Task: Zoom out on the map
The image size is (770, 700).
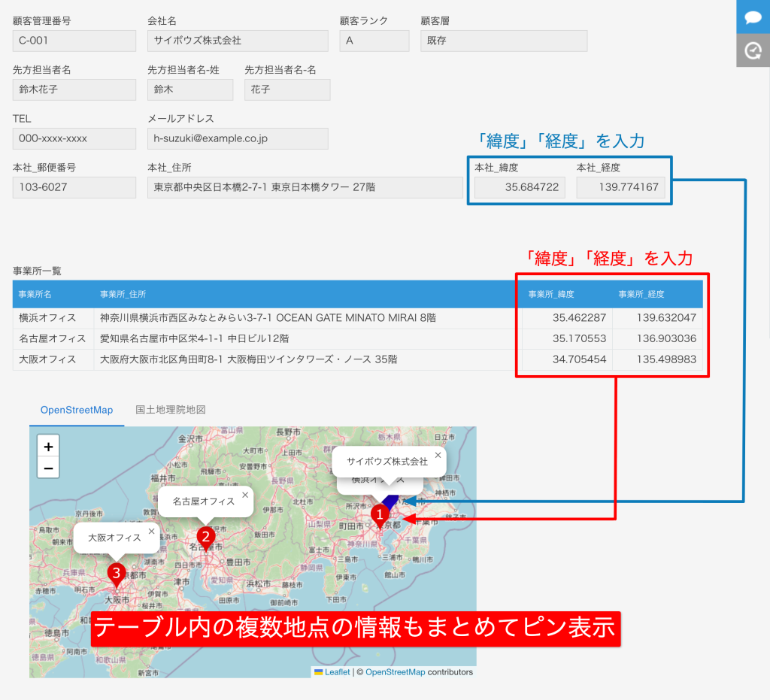Action: point(48,468)
